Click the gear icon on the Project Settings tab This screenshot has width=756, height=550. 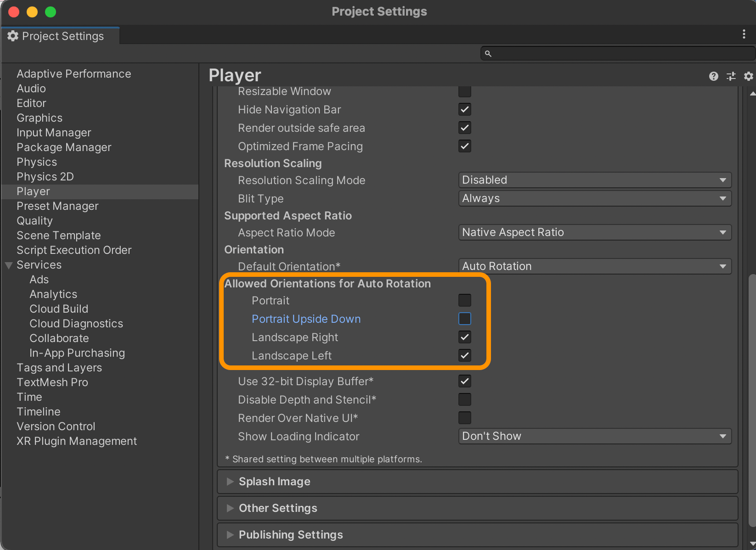click(x=13, y=36)
